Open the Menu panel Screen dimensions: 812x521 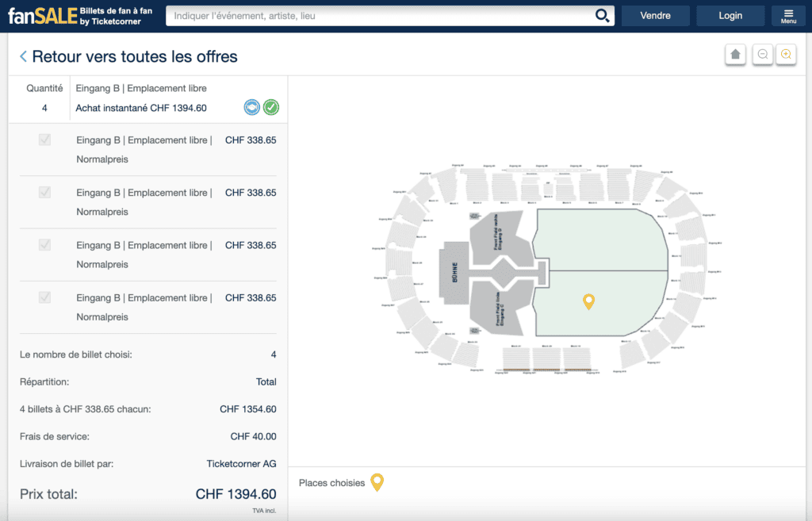(x=788, y=15)
